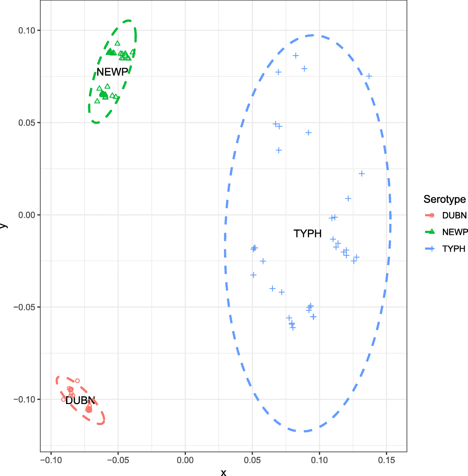Click the TYPH cluster label in the plot
This screenshot has height=476, width=468.
[308, 234]
